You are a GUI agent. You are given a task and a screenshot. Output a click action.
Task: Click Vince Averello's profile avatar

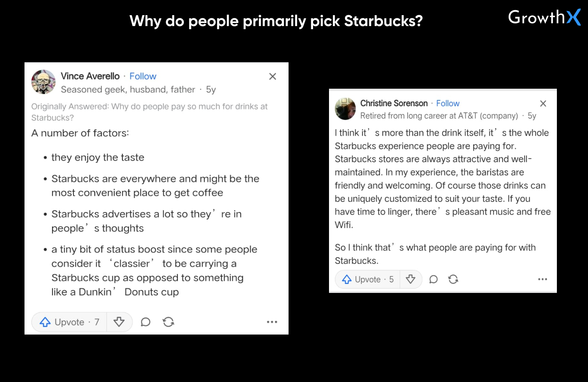(x=43, y=82)
